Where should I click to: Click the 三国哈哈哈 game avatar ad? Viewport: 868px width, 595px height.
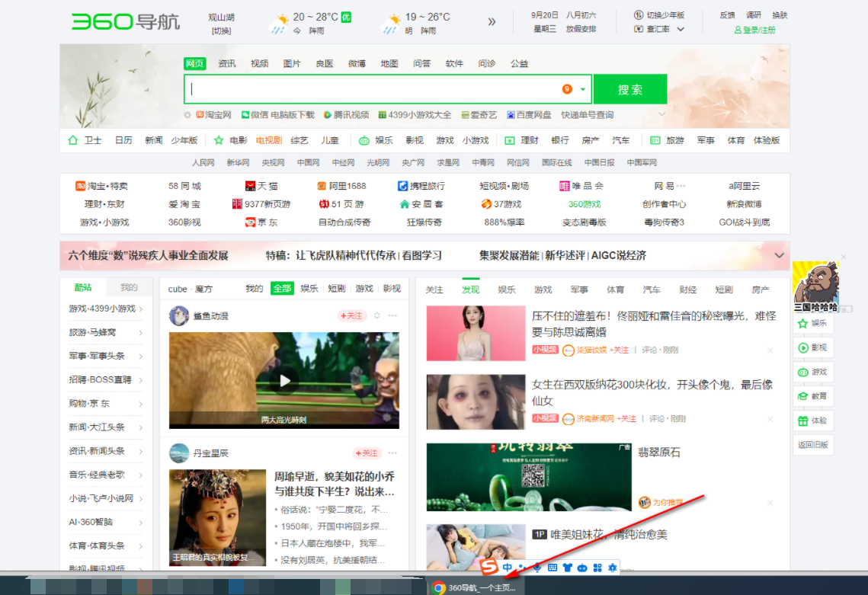tap(816, 286)
